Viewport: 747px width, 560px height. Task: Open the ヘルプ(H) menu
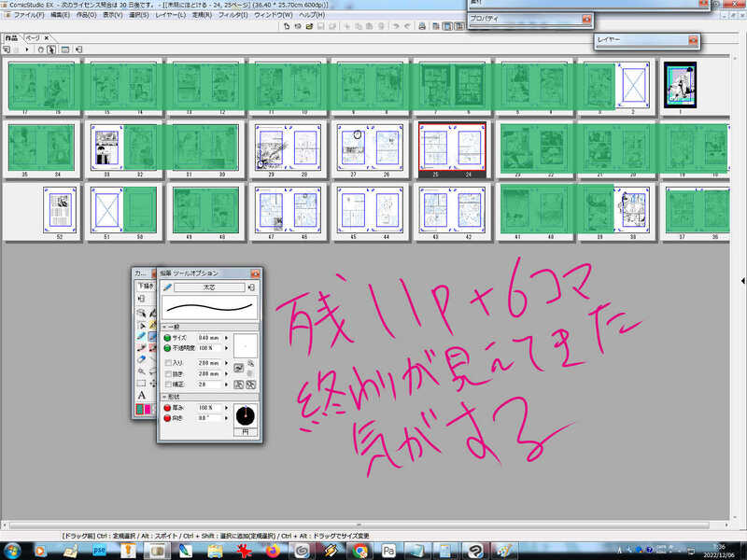click(x=311, y=15)
